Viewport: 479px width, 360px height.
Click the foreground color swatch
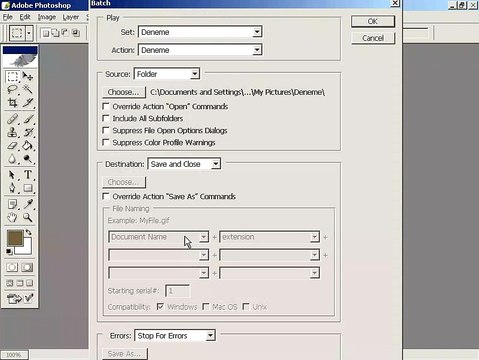pyautogui.click(x=14, y=237)
